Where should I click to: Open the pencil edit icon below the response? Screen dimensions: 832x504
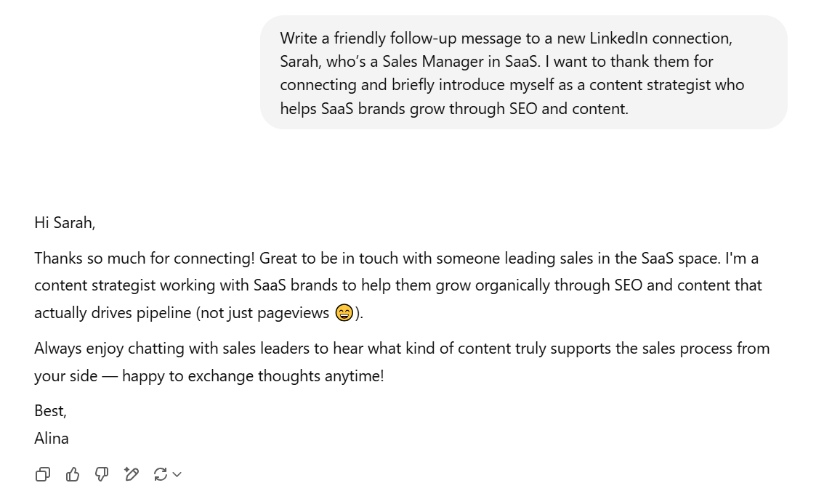tap(131, 473)
